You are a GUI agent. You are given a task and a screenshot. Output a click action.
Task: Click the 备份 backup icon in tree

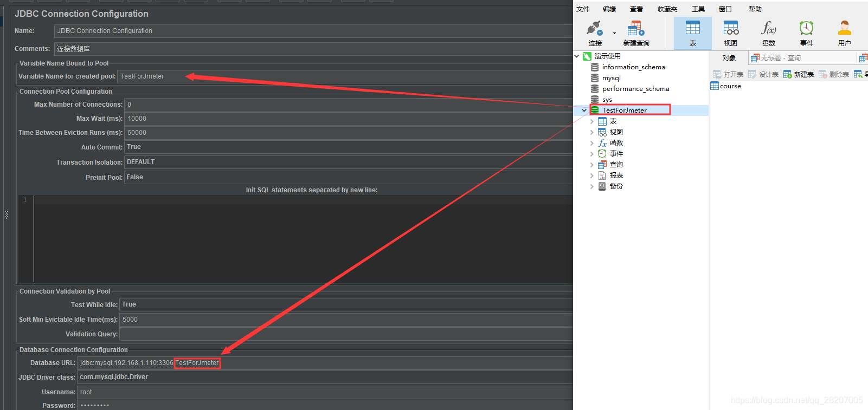[602, 186]
